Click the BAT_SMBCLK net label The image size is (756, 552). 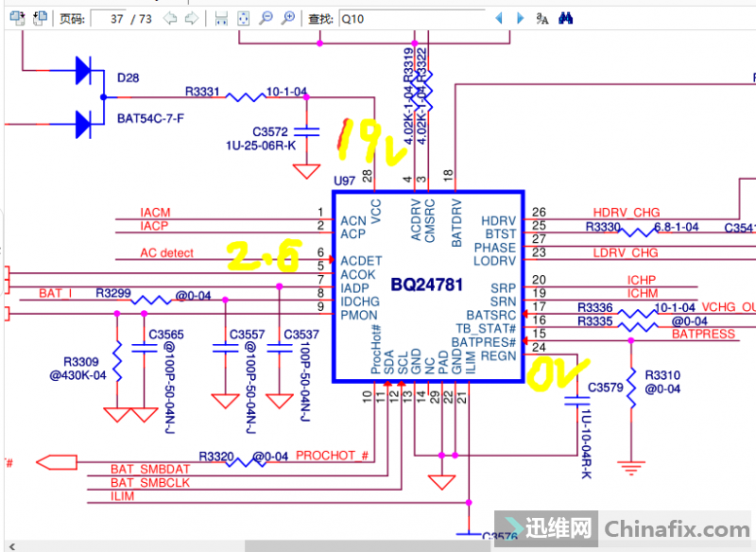click(x=150, y=483)
